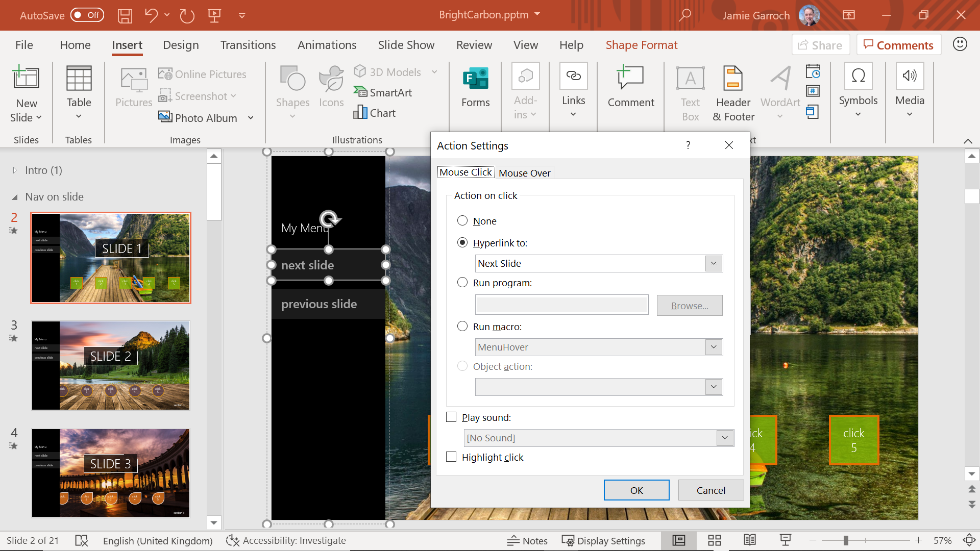Open Header & Footer settings
This screenshot has width=980, height=551.
tap(732, 93)
